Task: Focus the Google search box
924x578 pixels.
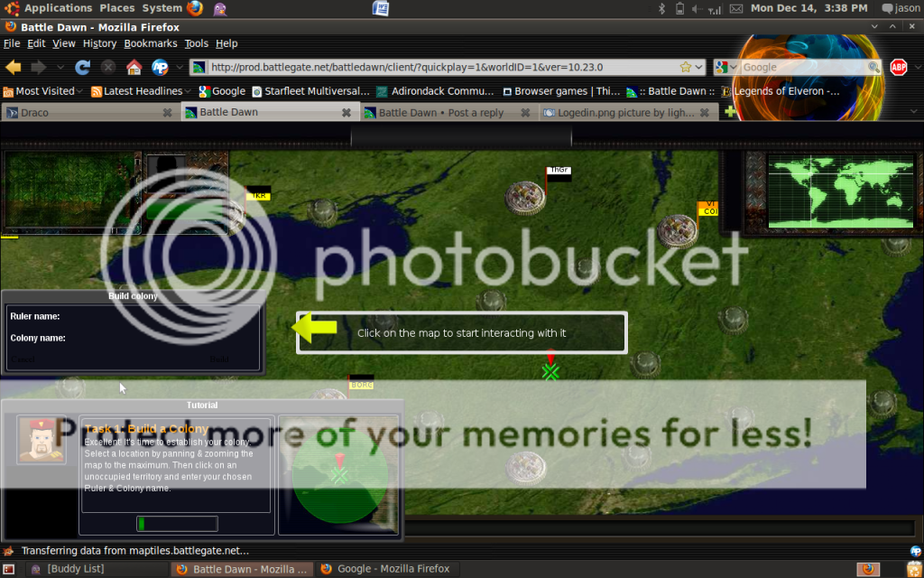Action: pos(804,67)
